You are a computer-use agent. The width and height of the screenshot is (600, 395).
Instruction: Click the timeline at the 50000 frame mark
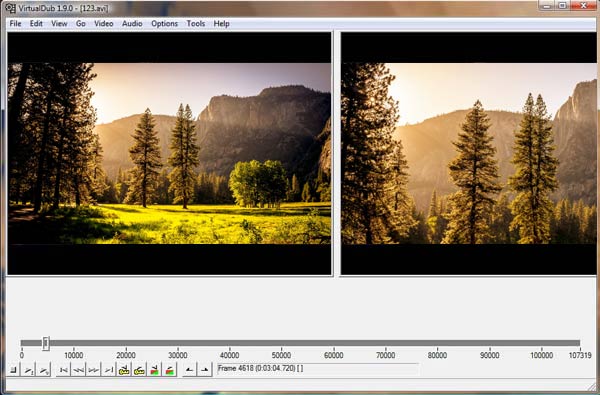281,343
